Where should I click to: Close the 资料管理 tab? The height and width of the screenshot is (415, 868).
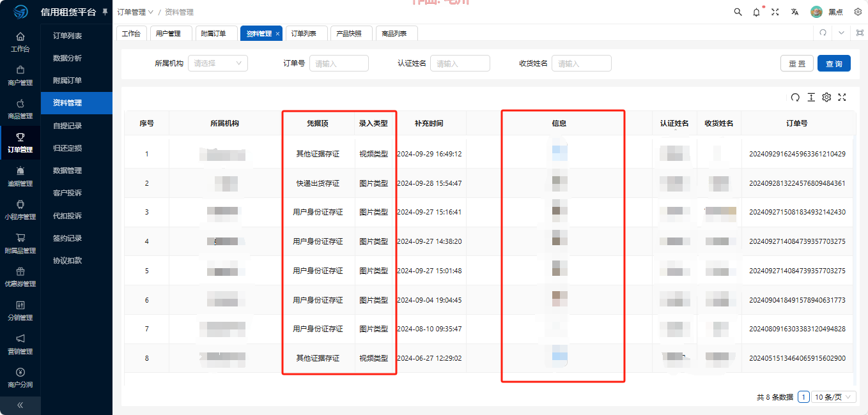click(277, 34)
